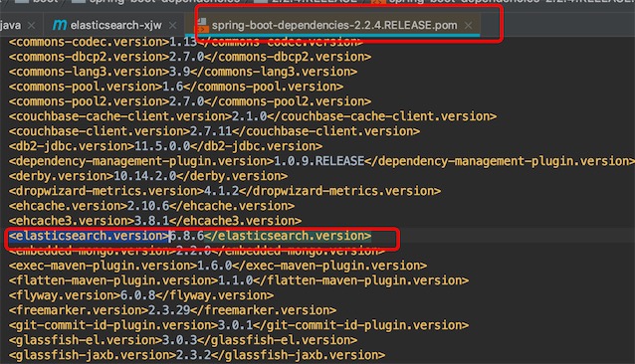Click the commons-pool.version 1.6 line

tap(176, 87)
